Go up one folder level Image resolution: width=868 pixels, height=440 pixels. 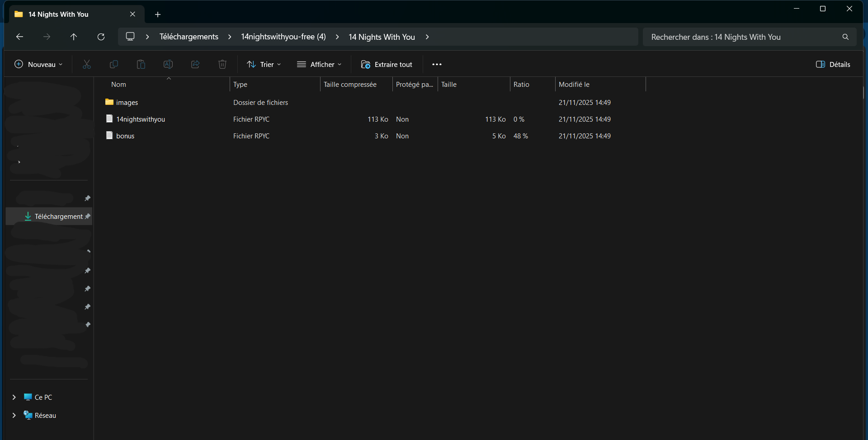74,37
